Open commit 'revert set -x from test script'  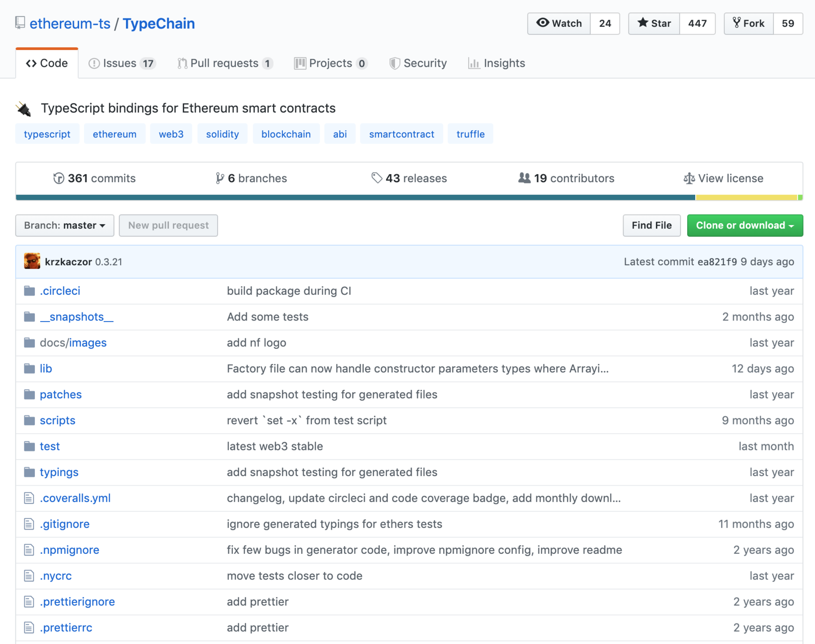point(307,420)
